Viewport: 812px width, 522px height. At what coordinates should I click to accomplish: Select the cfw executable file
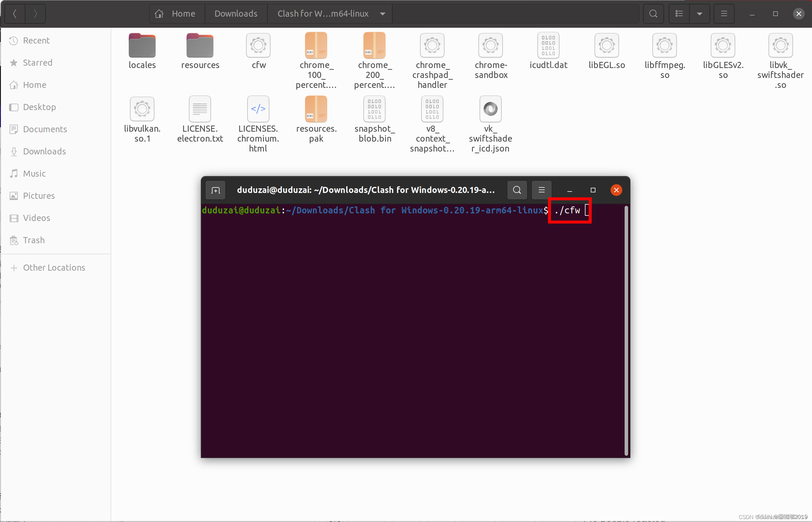pyautogui.click(x=258, y=46)
